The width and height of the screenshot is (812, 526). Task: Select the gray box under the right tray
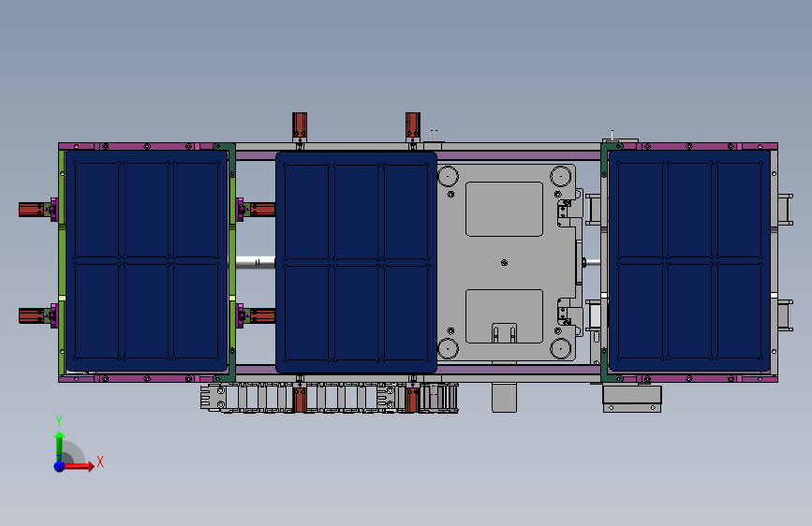(x=632, y=399)
